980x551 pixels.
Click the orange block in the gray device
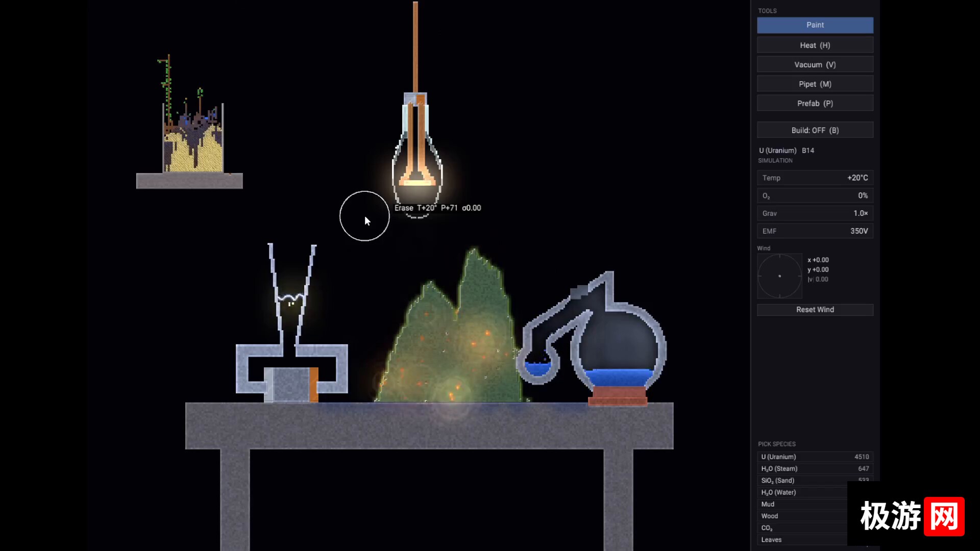coord(314,384)
